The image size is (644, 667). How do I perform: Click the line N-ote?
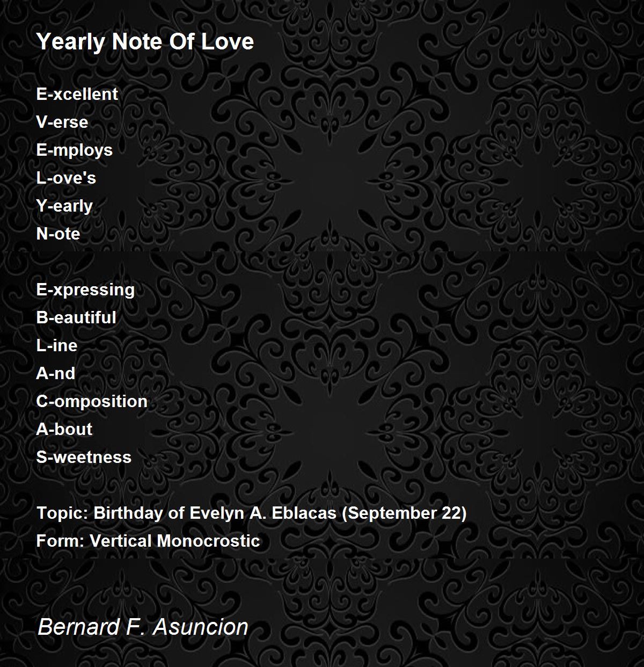pos(58,234)
